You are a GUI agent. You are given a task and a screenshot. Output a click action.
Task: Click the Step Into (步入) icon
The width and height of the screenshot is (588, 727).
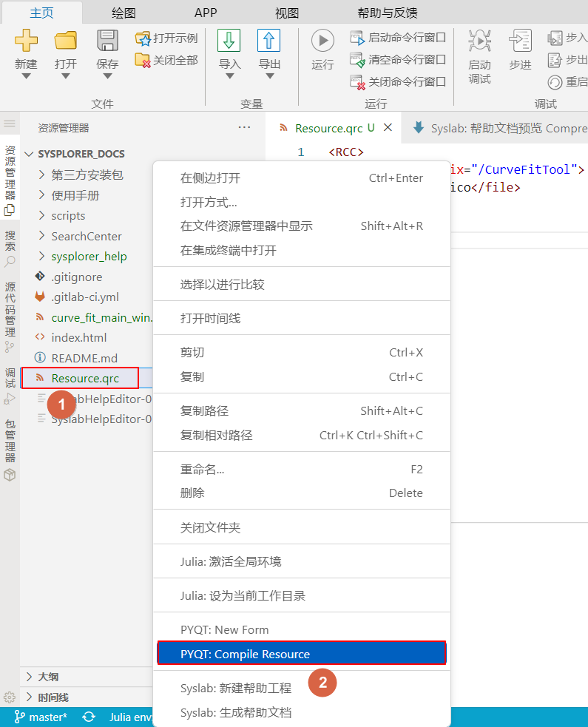click(x=555, y=38)
